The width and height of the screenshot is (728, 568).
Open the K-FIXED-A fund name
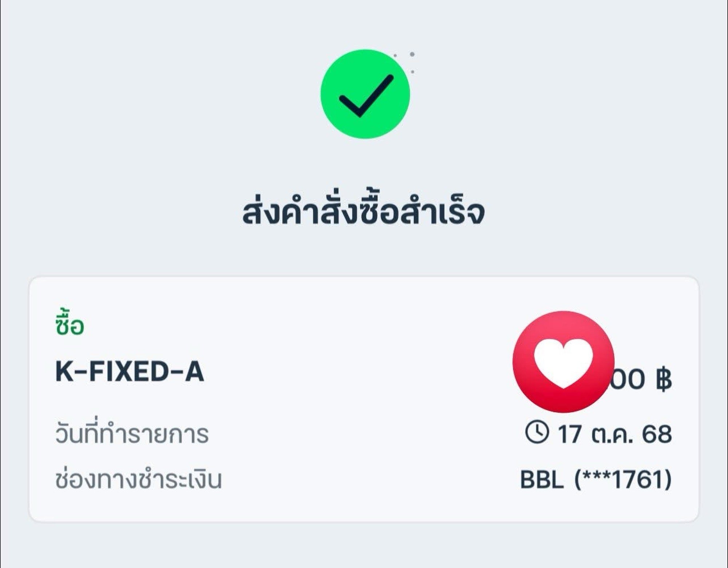point(130,372)
